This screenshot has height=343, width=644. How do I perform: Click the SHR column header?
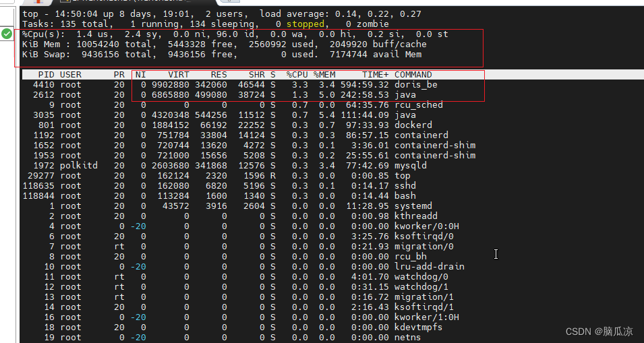257,75
